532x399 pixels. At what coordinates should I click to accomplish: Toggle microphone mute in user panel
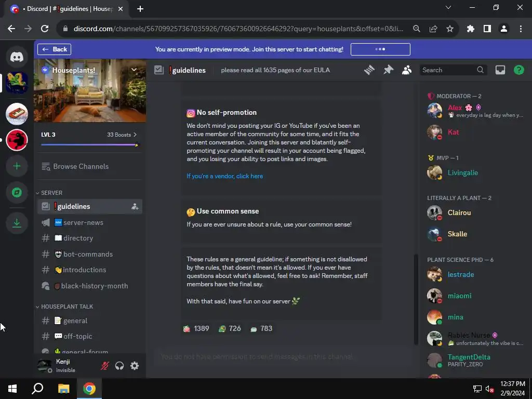point(104,366)
